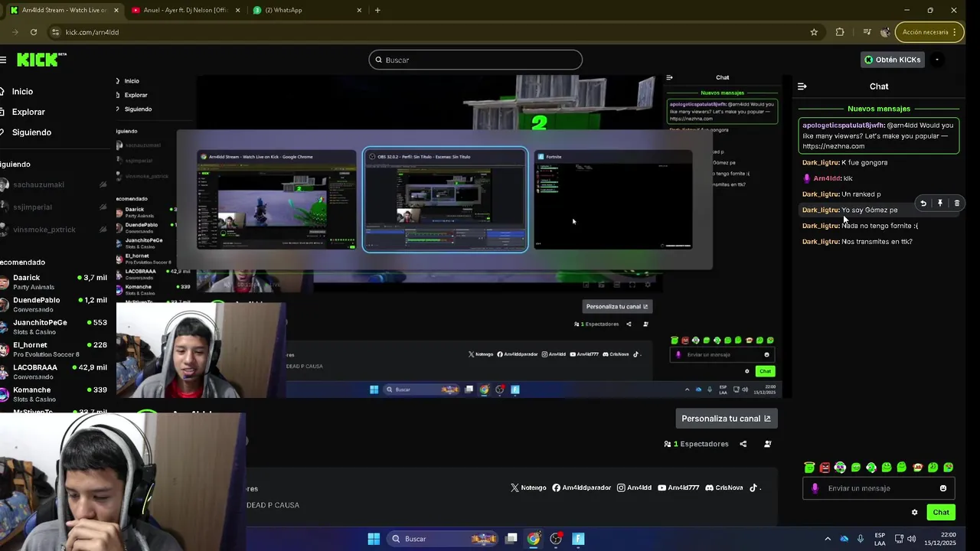The width and height of the screenshot is (980, 551).
Task: Click the Obtén KICKs button
Action: [893, 60]
